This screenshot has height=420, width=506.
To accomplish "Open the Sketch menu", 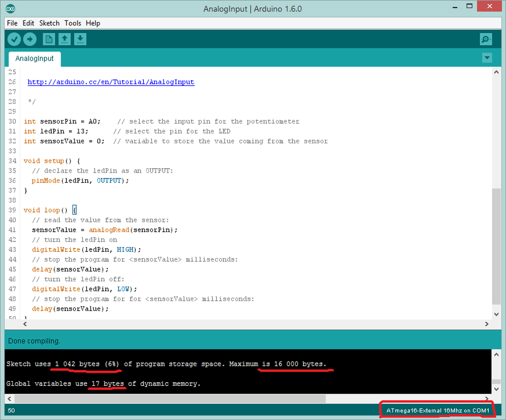I will (49, 23).
